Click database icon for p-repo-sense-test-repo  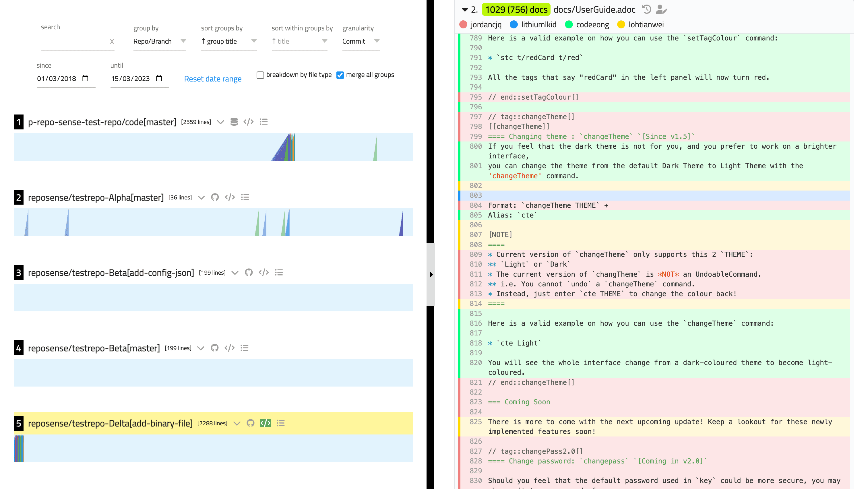[x=234, y=122]
